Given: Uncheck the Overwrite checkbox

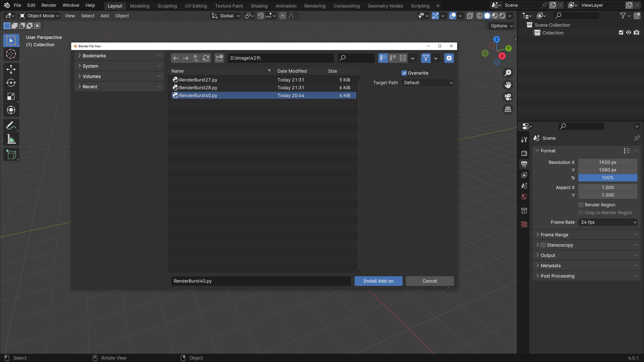Looking at the screenshot, I should pos(404,73).
